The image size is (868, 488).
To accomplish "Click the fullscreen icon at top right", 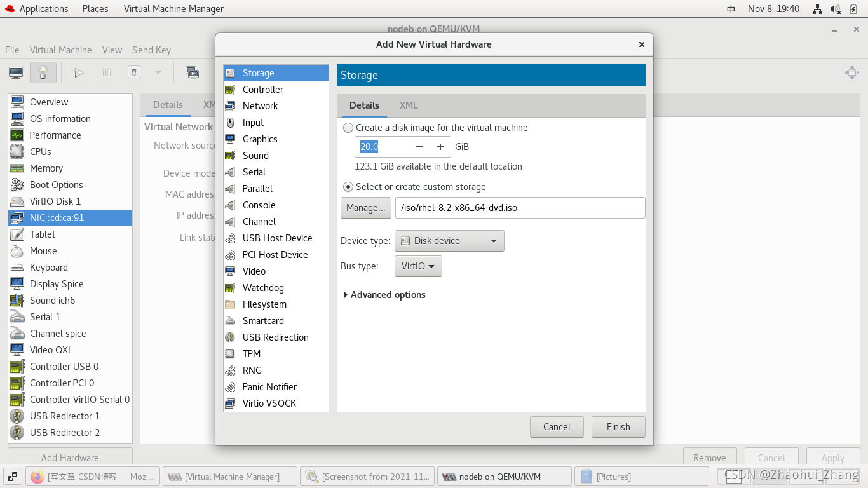I will [x=851, y=72].
